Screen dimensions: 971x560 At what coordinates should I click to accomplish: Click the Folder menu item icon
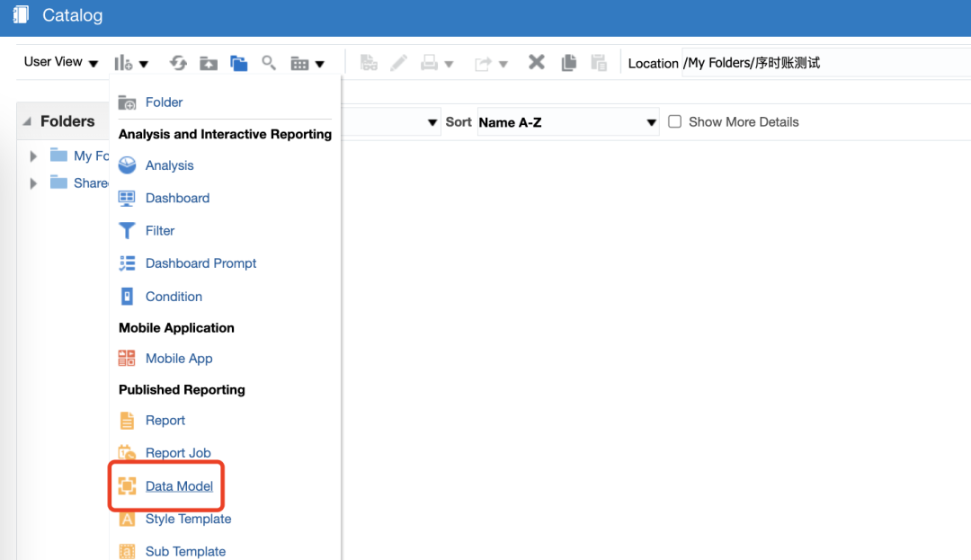coord(127,102)
